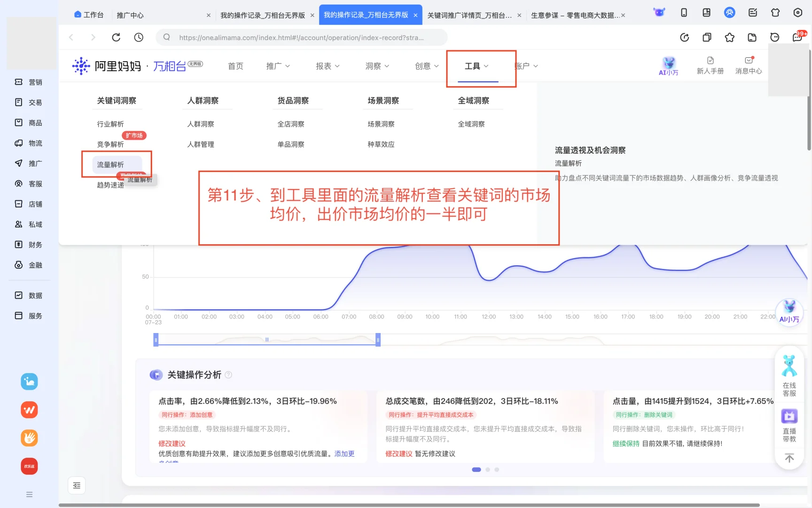Switch to the 生意参谋 browser tab

click(x=577, y=15)
